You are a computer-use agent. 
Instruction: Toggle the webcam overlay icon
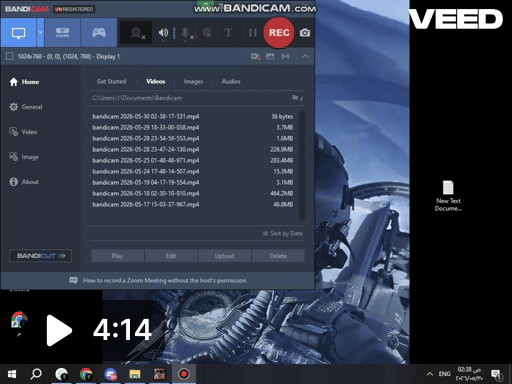[137, 33]
